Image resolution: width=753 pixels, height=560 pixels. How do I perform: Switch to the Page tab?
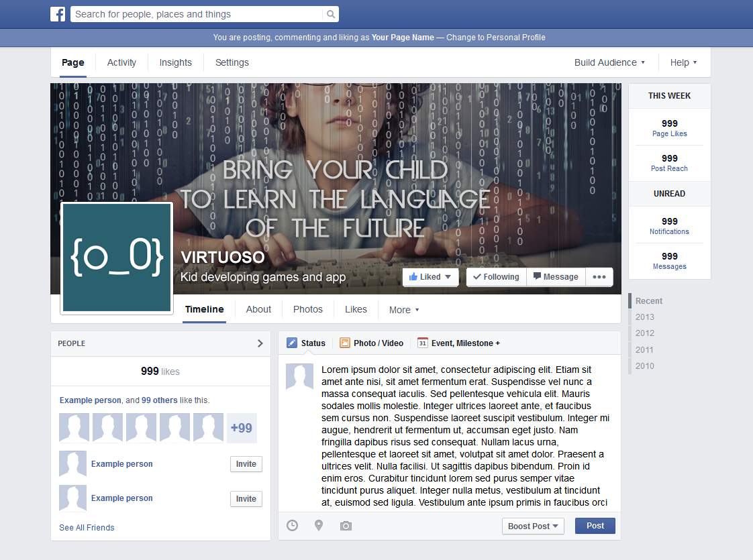(73, 62)
